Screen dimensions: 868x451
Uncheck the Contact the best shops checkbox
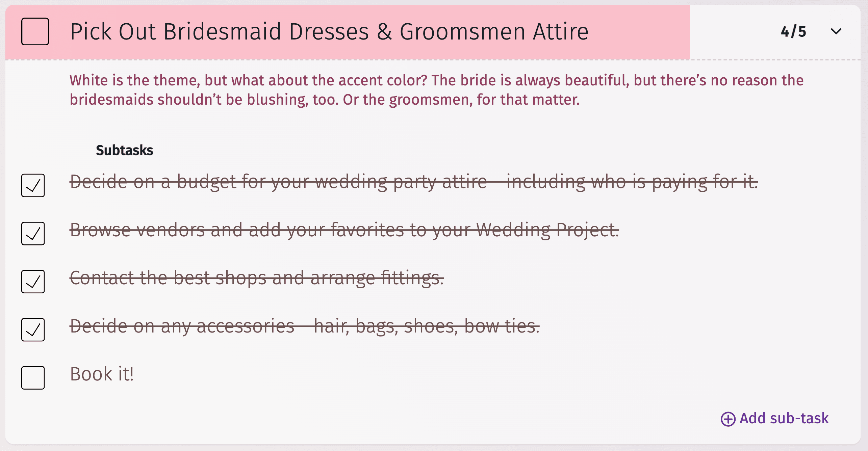click(33, 282)
